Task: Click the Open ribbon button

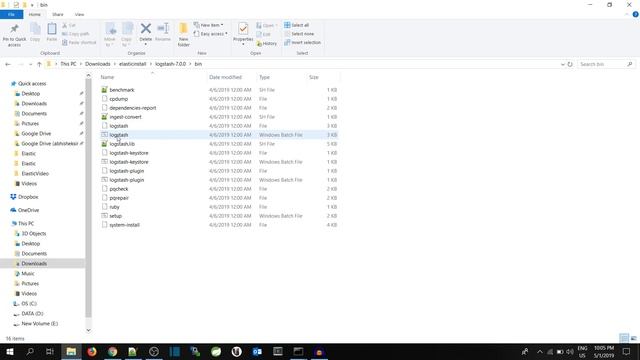Action: tap(267, 25)
